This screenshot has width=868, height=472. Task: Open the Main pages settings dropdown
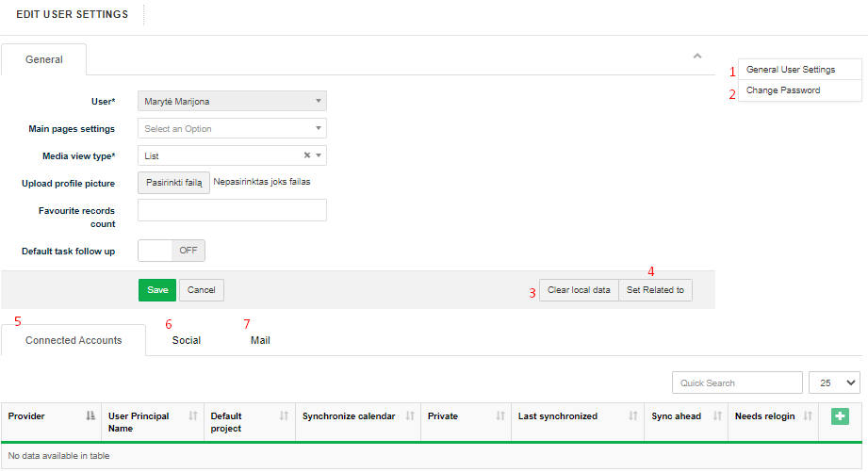click(232, 128)
